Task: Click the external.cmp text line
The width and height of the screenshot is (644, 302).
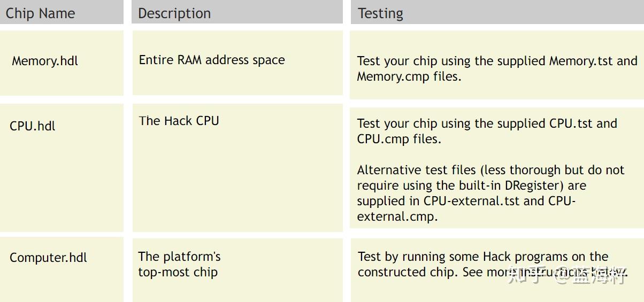Action: click(397, 216)
